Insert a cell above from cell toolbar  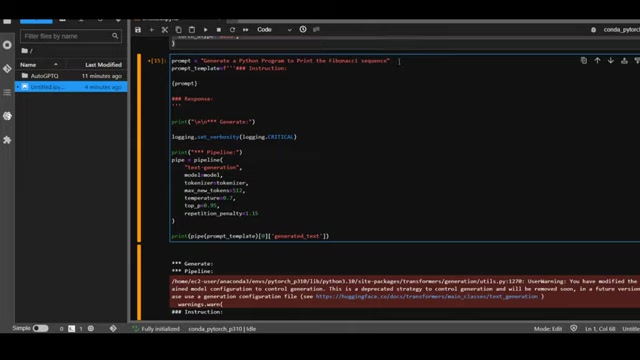tap(624, 61)
